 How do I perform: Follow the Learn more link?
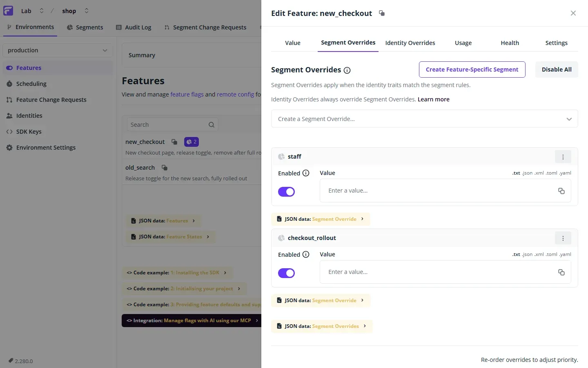click(433, 99)
